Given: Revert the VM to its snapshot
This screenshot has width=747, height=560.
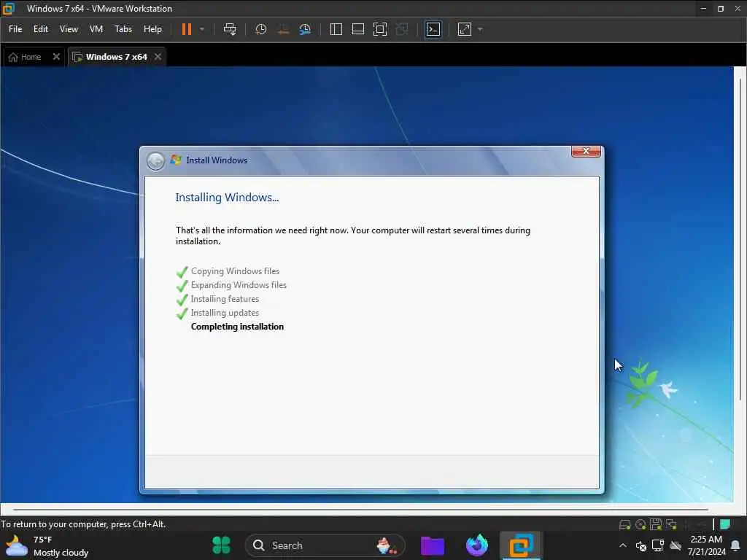Looking at the screenshot, I should (283, 29).
